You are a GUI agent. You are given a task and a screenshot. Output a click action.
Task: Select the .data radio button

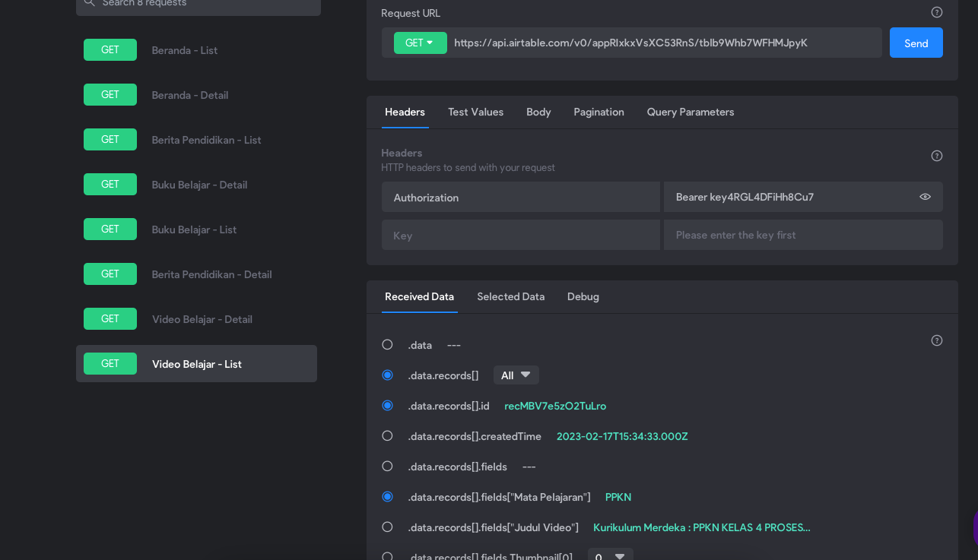(x=387, y=345)
